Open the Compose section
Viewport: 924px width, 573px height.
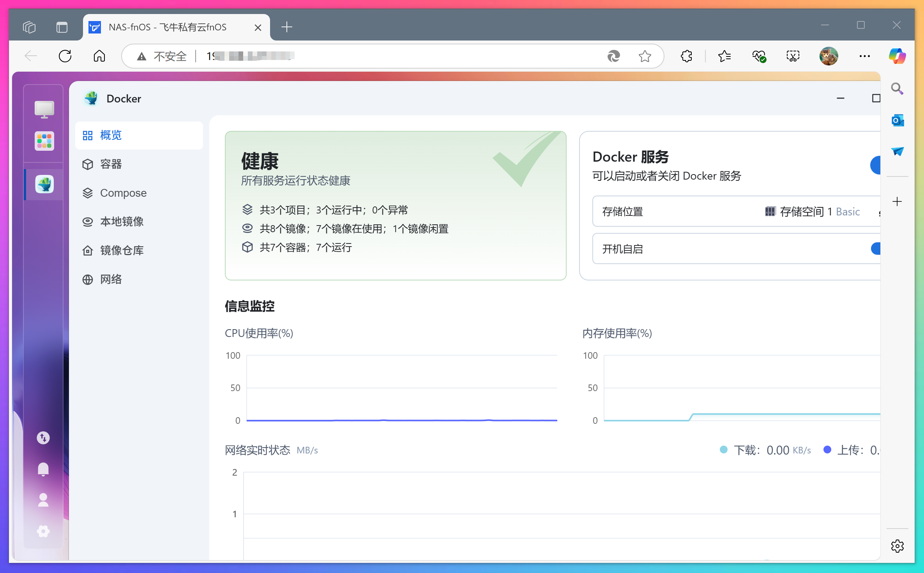click(x=123, y=193)
